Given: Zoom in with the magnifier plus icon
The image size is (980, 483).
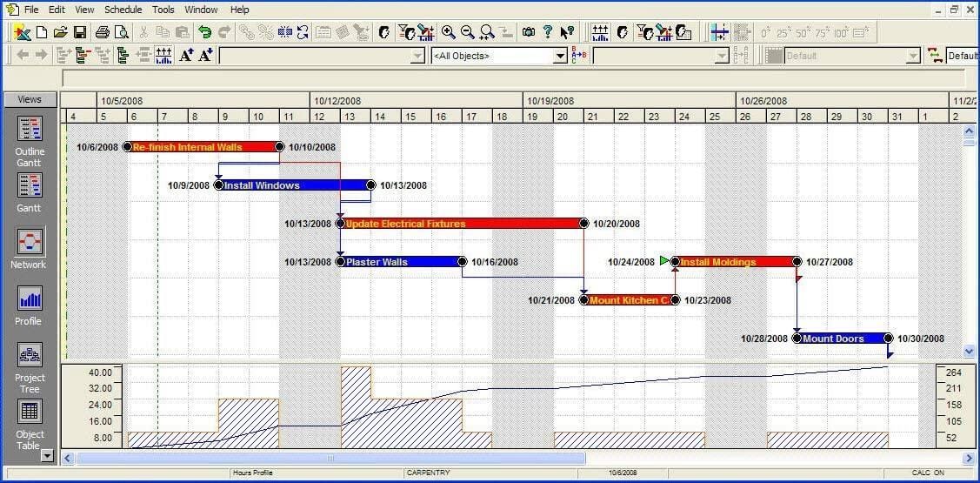Looking at the screenshot, I should (x=449, y=32).
